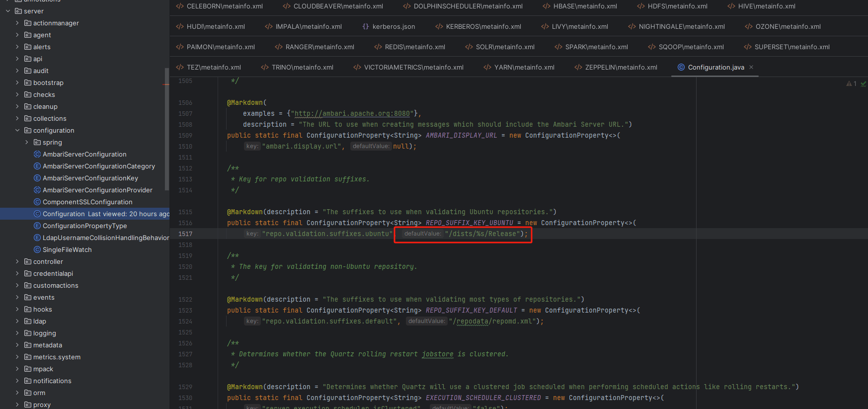Screen dimensions: 868x409
Task: Switch to YARN\metainfo.xml tab
Action: click(x=519, y=67)
